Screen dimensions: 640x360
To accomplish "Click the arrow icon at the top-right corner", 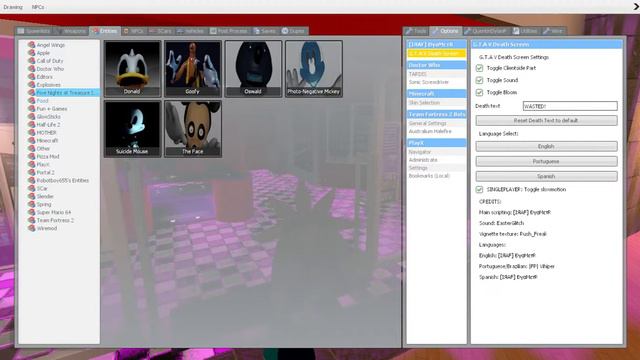I will click(636, 7).
